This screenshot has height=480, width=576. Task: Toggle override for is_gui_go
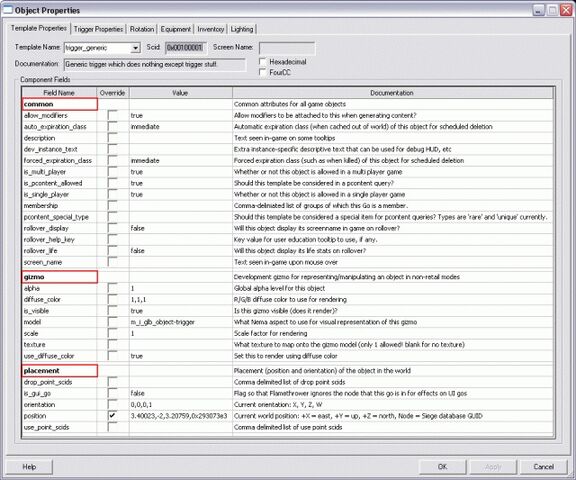pyautogui.click(x=112, y=393)
